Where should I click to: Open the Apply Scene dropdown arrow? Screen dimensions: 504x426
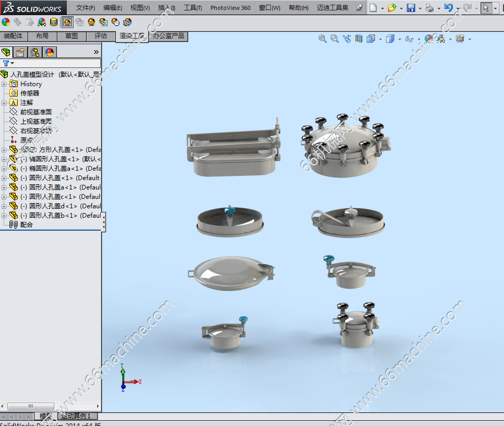click(450, 39)
